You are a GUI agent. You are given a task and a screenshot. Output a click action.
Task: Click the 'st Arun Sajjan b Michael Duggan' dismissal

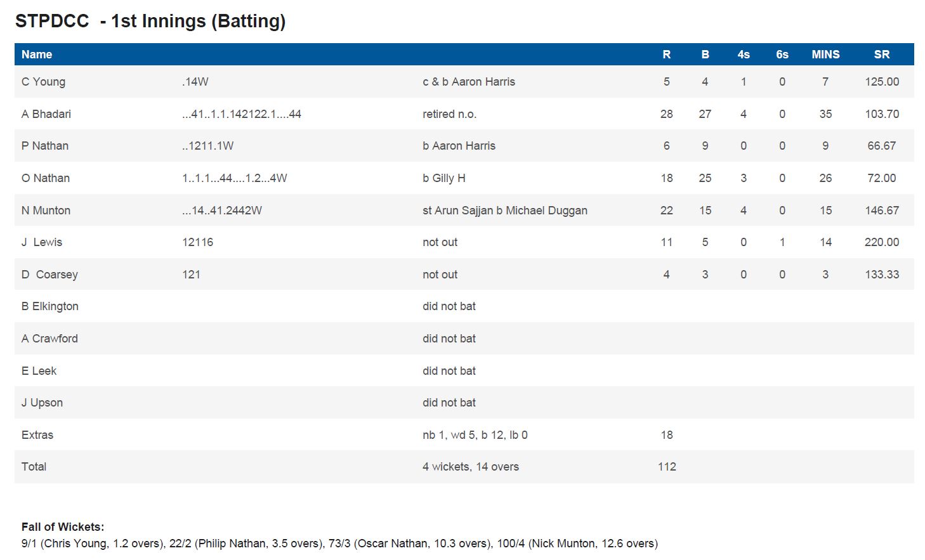click(x=505, y=211)
